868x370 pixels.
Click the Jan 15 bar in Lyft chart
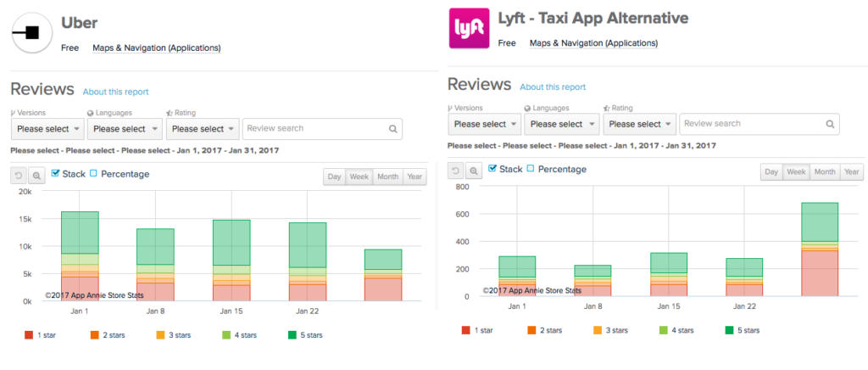669,275
